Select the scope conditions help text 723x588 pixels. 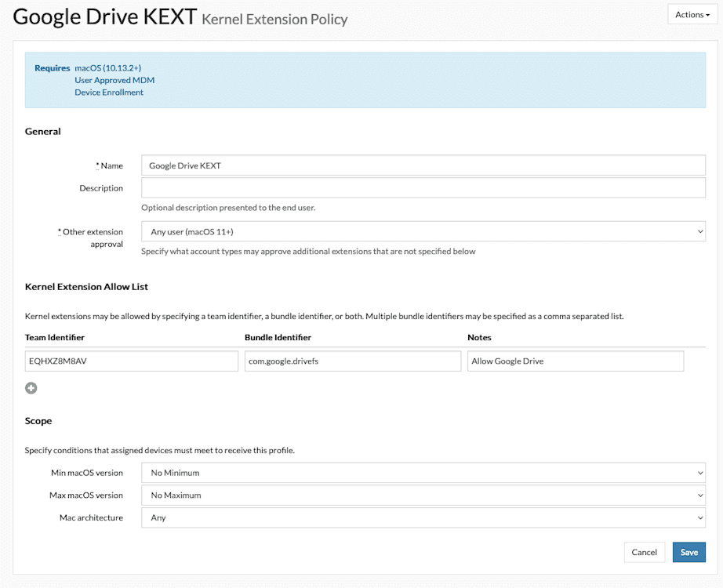point(159,450)
